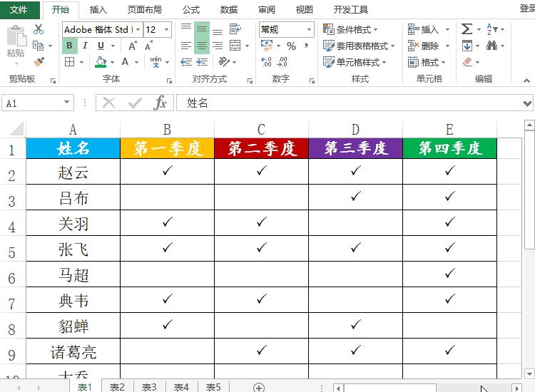Click the Cut scissors icon
Viewport: 535px width, 392px height.
tap(39, 29)
